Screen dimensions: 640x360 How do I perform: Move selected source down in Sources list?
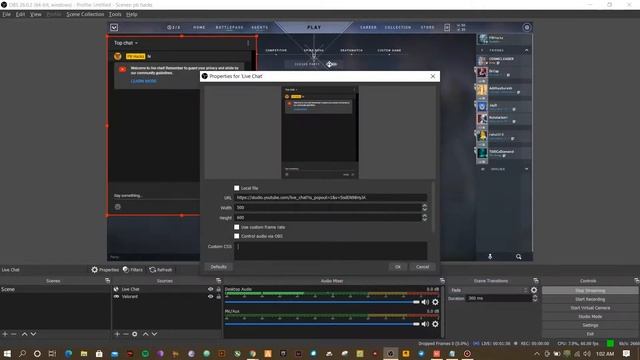[154, 334]
